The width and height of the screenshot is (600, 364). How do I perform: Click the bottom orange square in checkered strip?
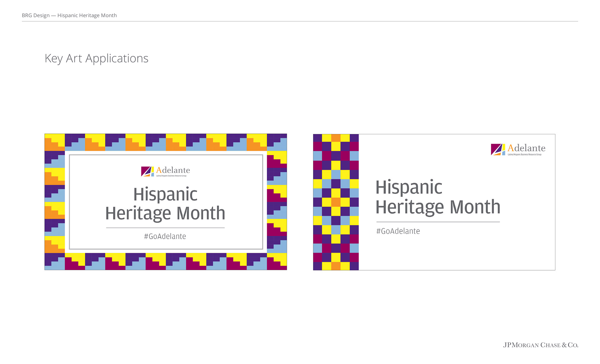pos(336,266)
